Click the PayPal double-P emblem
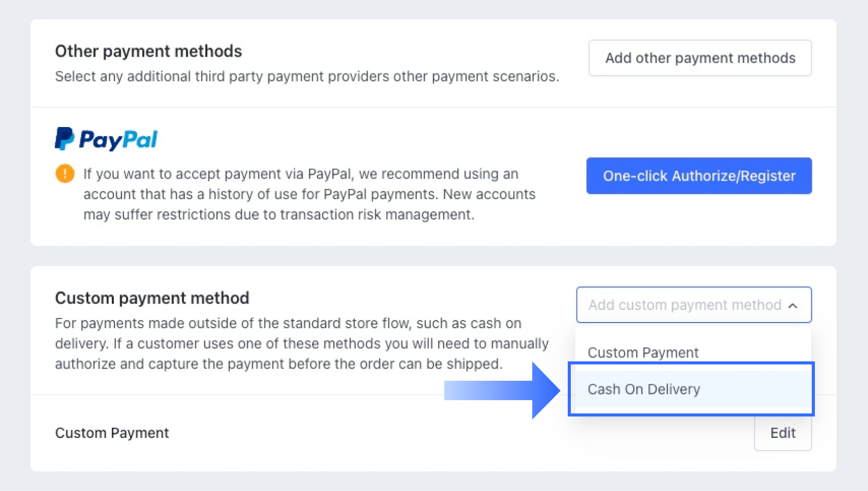Viewport: 868px width, 491px height. point(64,138)
